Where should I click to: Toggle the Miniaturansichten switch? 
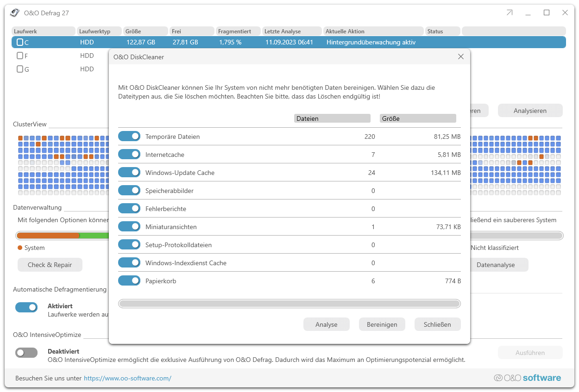point(129,226)
